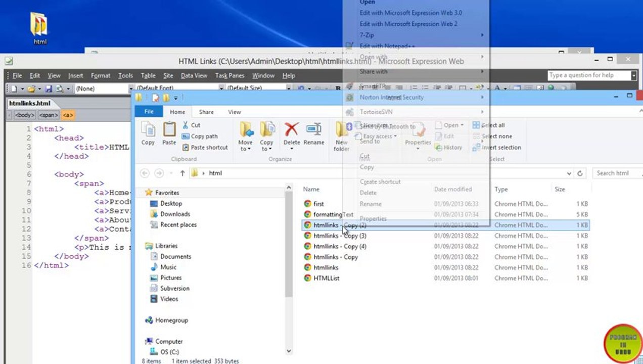Switch to the Share ribbon tab

coord(206,112)
